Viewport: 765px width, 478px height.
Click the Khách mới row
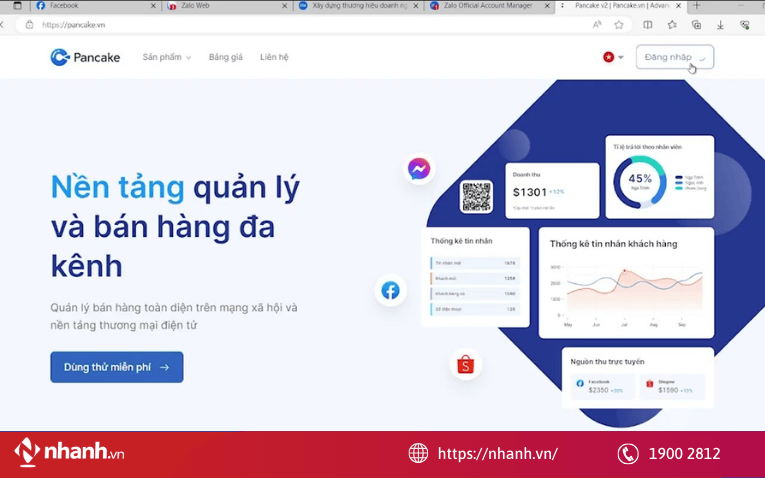475,279
